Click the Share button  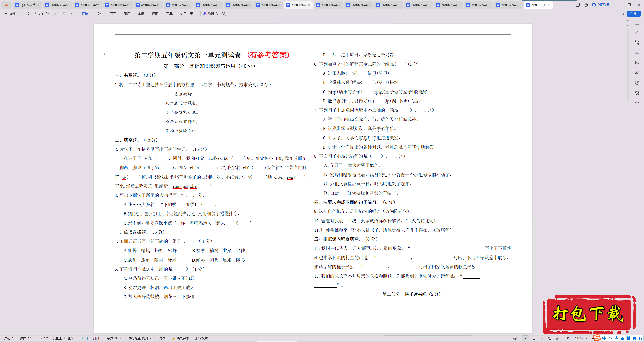634,14
